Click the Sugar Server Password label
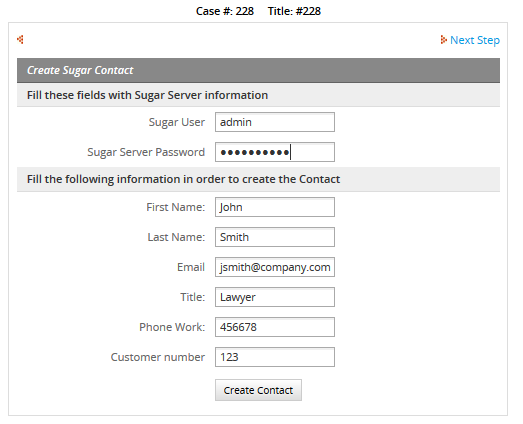 tap(146, 152)
